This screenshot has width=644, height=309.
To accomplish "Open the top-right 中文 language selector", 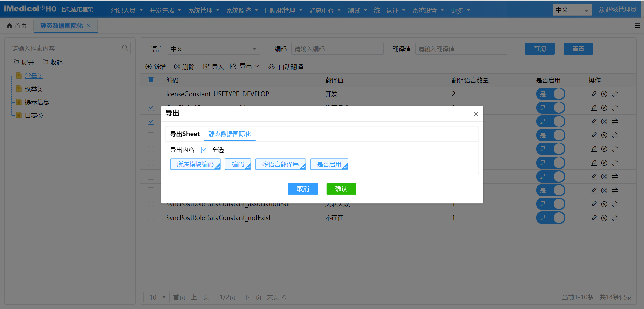I will click(x=572, y=10).
